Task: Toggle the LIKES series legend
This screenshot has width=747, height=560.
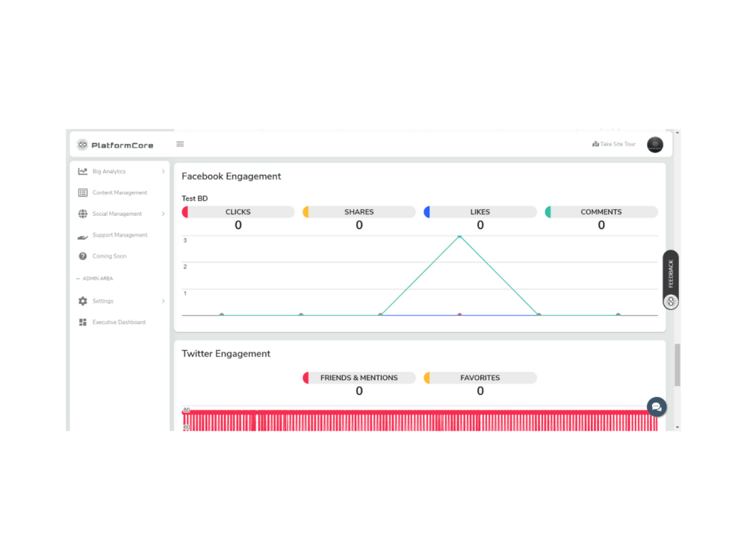Action: (480, 212)
